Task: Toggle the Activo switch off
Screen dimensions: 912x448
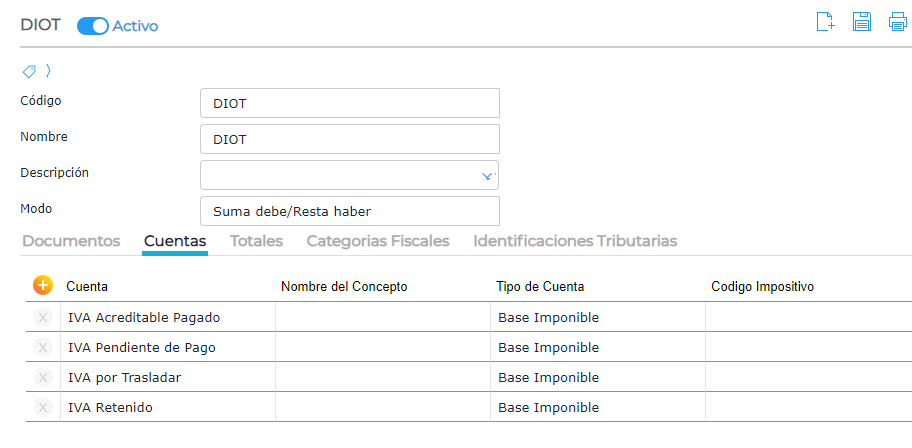Action: point(92,26)
